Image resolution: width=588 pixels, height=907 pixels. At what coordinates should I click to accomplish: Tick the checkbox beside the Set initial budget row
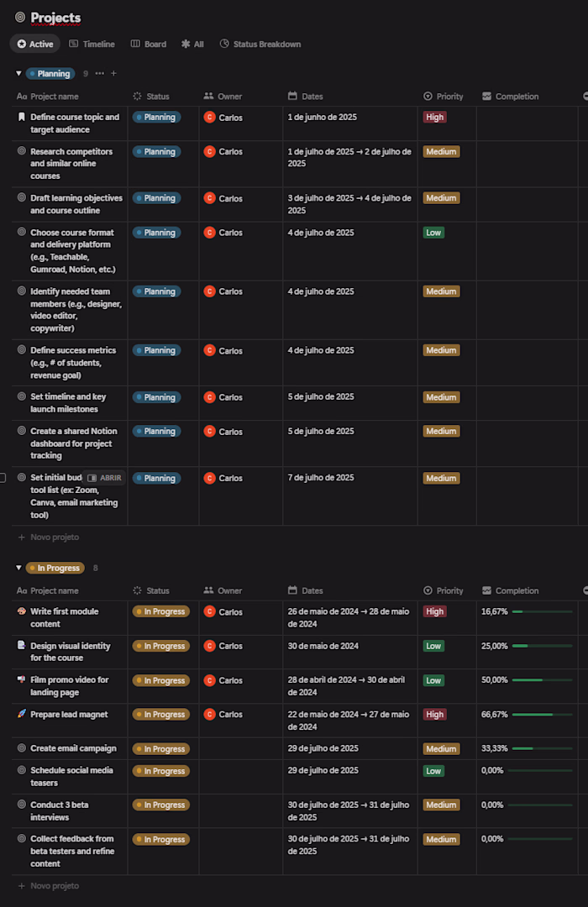tap(3, 478)
